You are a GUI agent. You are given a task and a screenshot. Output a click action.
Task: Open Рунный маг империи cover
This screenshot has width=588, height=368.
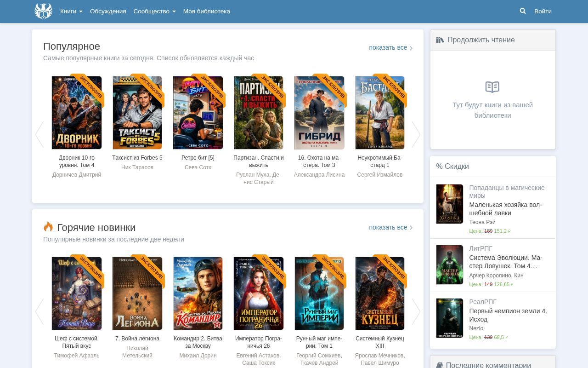319,293
